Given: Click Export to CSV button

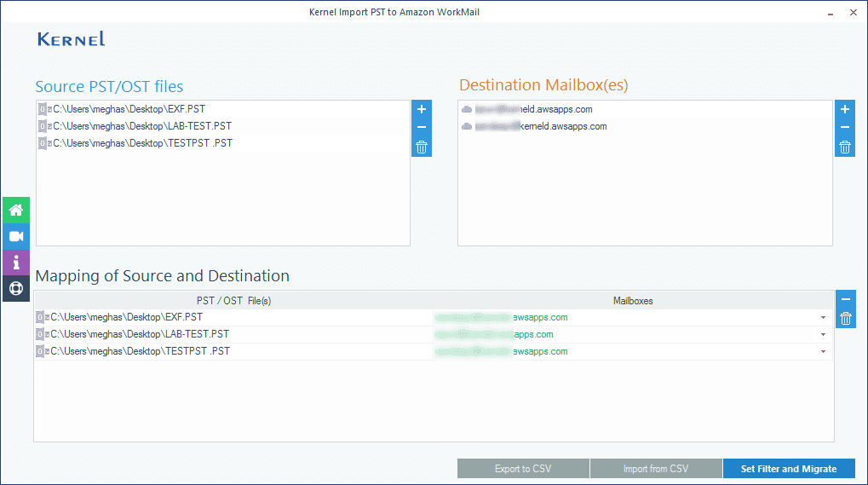Looking at the screenshot, I should click(x=523, y=469).
